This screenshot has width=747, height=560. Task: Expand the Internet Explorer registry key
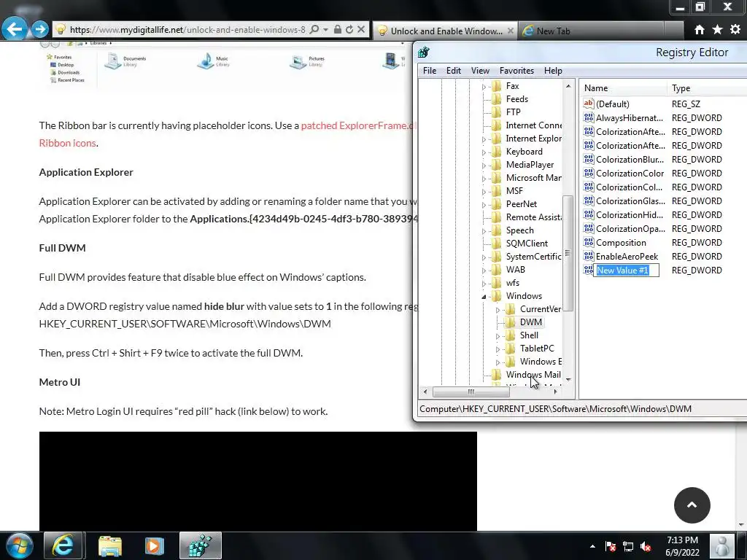(x=484, y=139)
